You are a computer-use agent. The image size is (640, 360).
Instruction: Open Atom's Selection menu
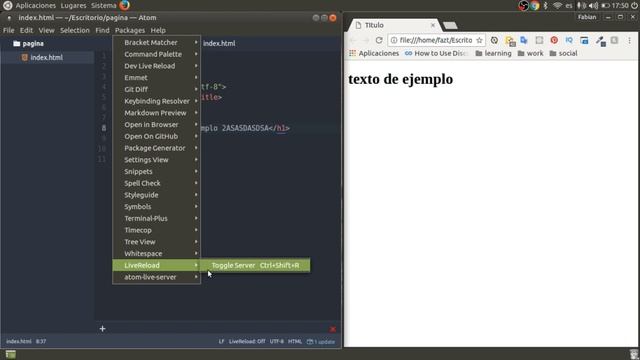point(75,30)
